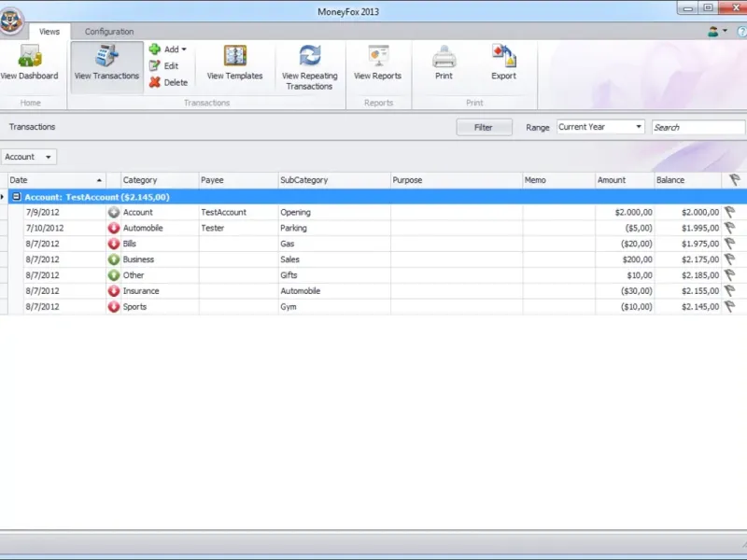Click the Gym subcategory cell

coord(334,307)
